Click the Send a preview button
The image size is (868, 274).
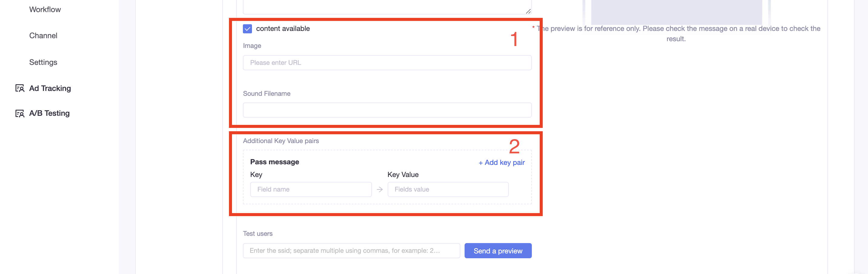(x=498, y=251)
